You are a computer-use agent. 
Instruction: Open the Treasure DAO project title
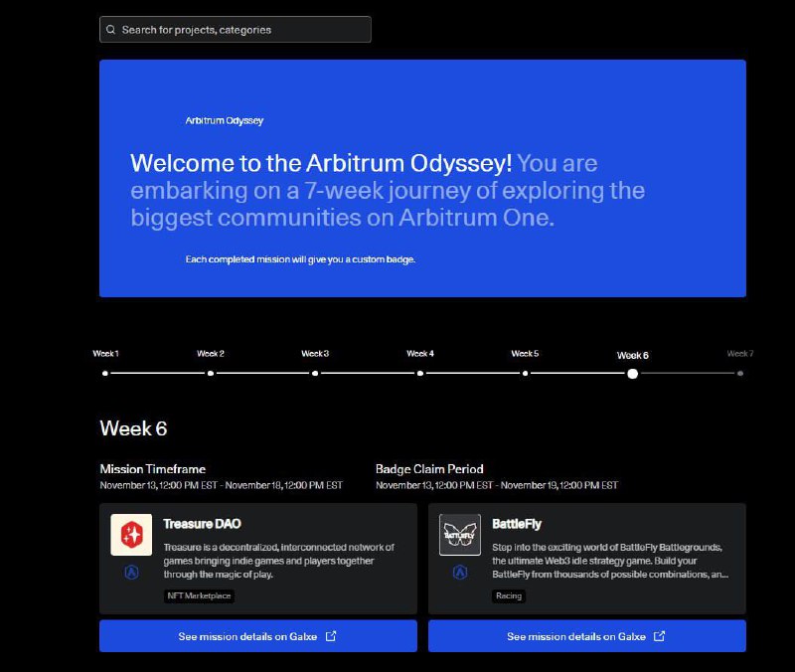point(202,524)
